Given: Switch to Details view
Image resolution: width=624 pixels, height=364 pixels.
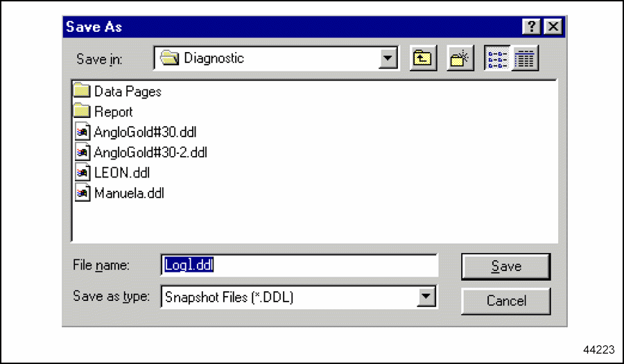Looking at the screenshot, I should click(525, 58).
